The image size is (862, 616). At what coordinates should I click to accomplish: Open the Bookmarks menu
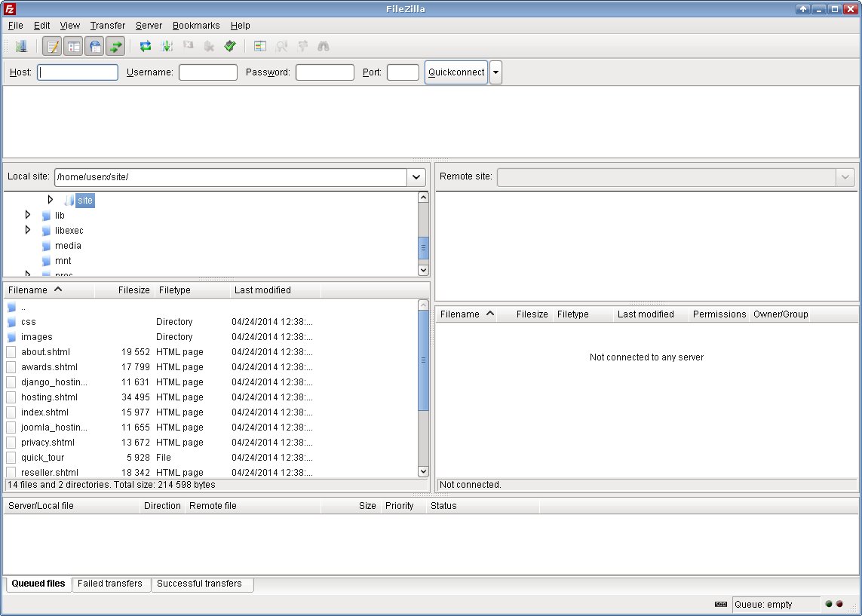click(196, 26)
